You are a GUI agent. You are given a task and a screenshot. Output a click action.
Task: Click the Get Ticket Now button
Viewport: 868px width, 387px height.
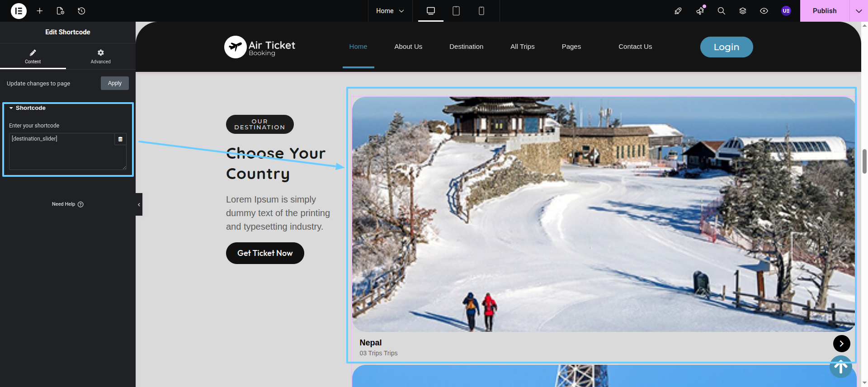pos(265,253)
